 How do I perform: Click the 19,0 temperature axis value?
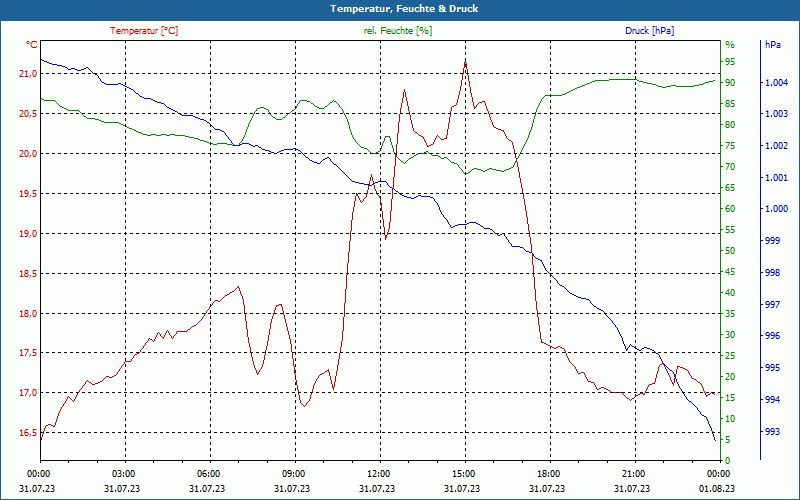click(x=28, y=234)
